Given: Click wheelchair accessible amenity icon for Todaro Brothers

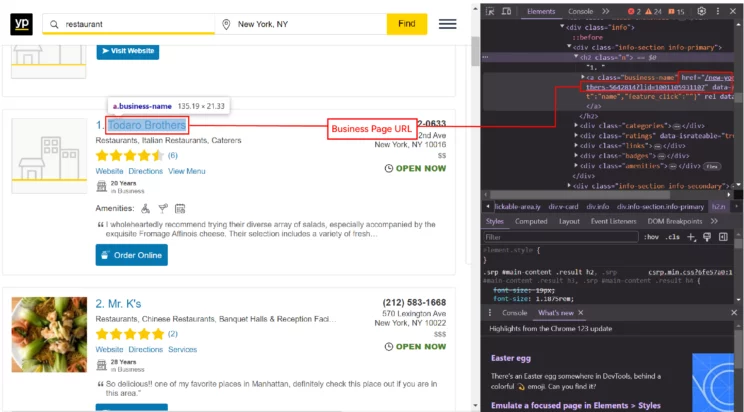Looking at the screenshot, I should tap(145, 208).
